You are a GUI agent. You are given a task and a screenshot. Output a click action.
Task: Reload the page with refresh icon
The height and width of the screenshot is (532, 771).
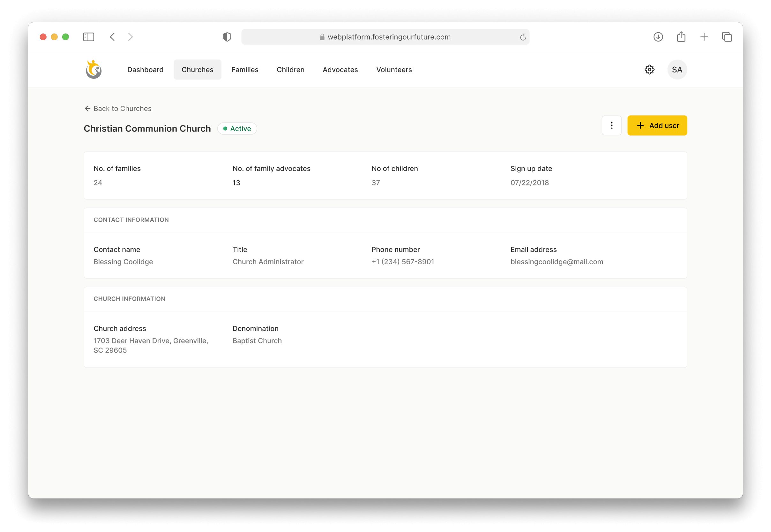[x=523, y=37]
